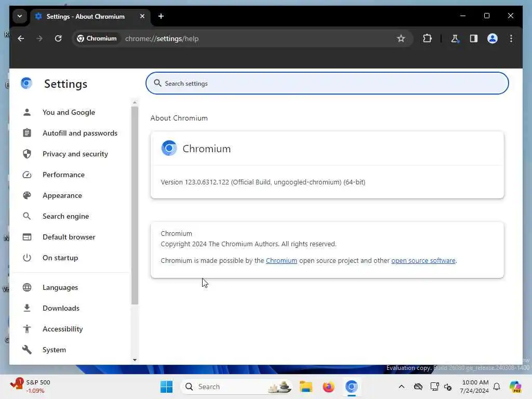
Task: Open Languages settings
Action: click(x=60, y=287)
